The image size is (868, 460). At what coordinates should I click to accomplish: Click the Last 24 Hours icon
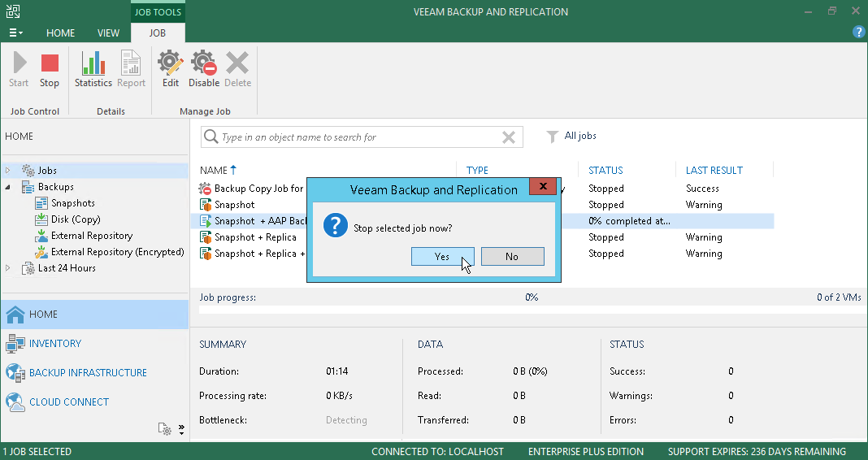28,268
